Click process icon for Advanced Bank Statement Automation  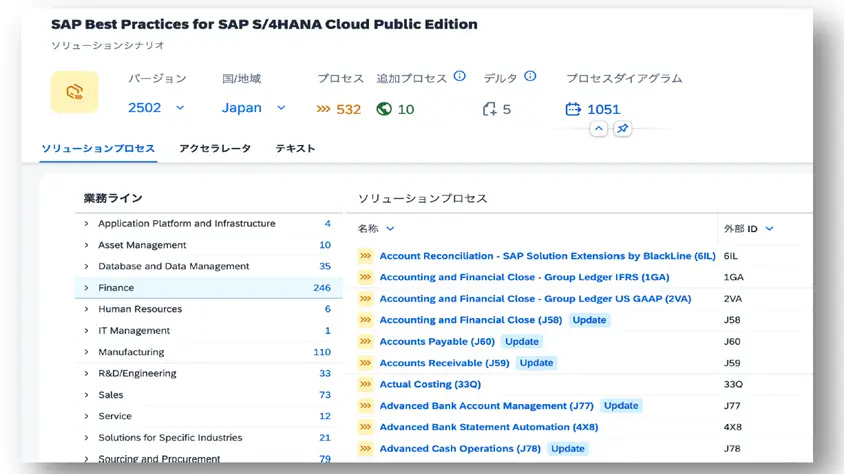point(365,427)
